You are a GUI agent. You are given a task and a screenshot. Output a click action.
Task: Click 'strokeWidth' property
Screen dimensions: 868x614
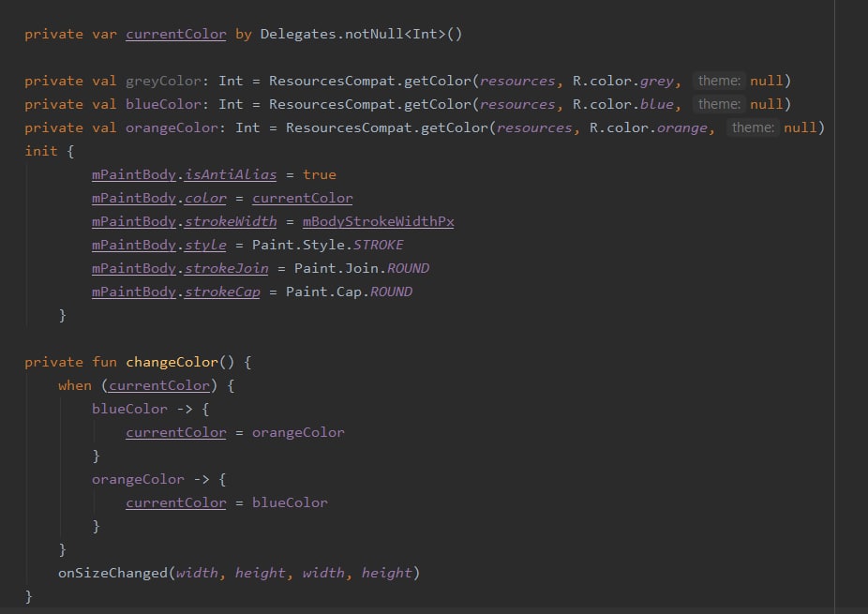point(231,221)
